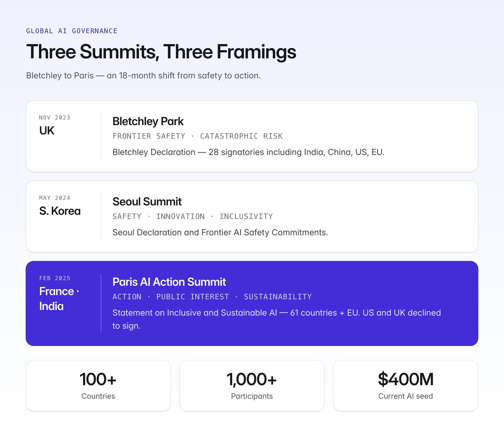Click the "Bletchley Park" summit title

point(148,121)
